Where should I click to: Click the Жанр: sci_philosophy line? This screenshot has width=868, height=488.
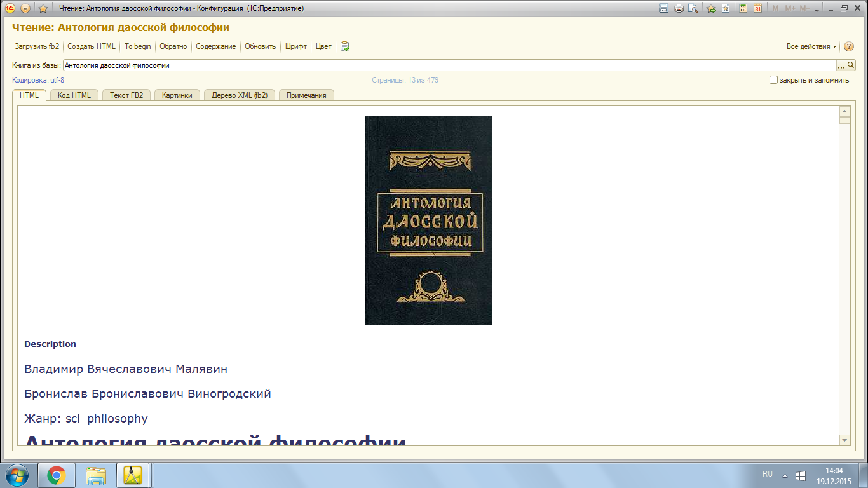86,419
